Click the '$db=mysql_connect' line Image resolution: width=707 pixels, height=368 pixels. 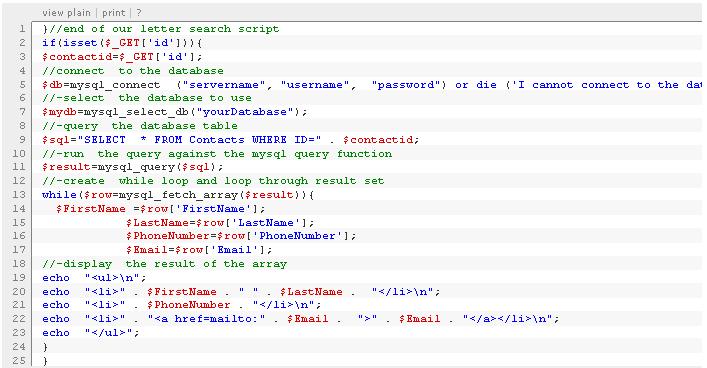(x=372, y=85)
